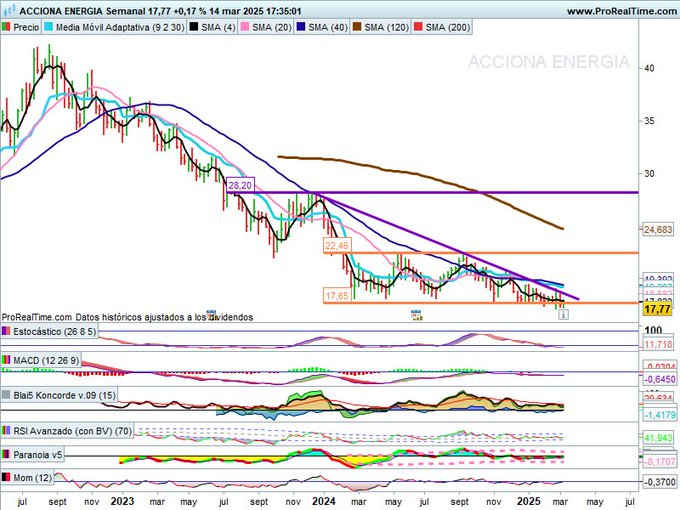
Task: Open Estocástico (26 8 5) indicator label
Action: pos(54,331)
